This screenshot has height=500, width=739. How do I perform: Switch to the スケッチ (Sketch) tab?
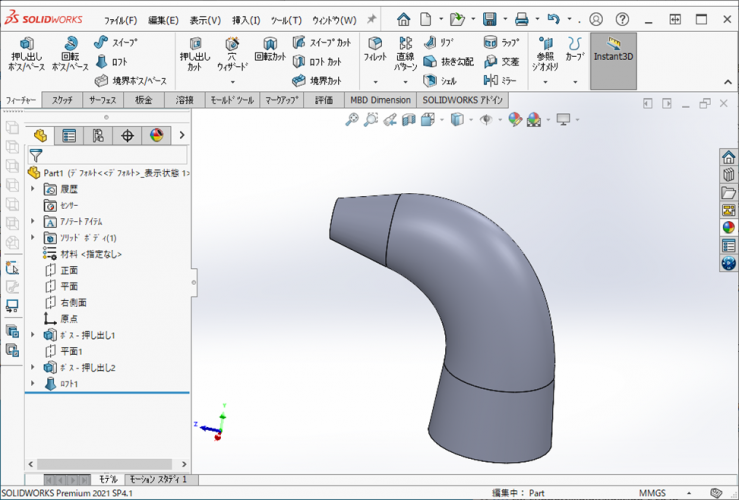coord(62,100)
